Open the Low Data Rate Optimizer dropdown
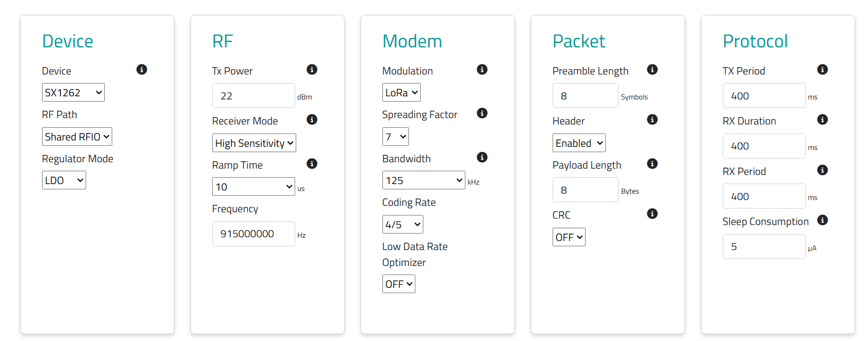868x341 pixels. click(399, 284)
